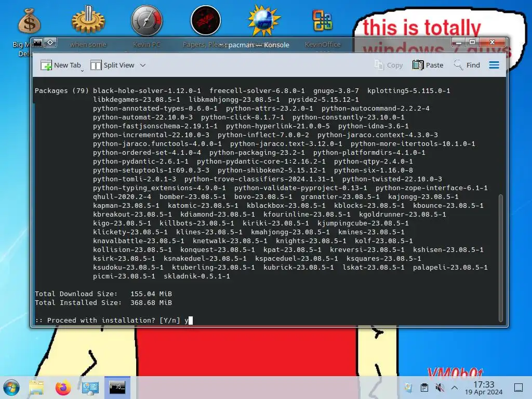
Task: Click 'skladnik-0.5.1-1' package name
Action: pyautogui.click(x=197, y=276)
